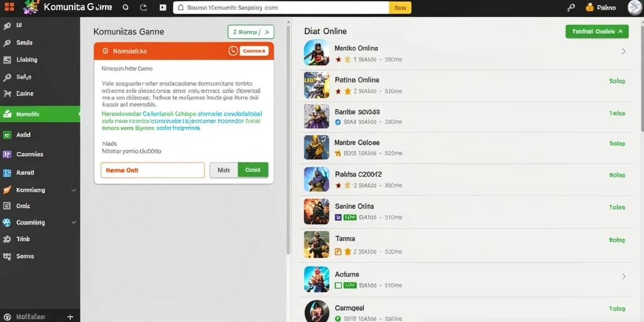Open the Eoline sidebar item
This screenshot has width=644, height=322.
tap(40, 94)
